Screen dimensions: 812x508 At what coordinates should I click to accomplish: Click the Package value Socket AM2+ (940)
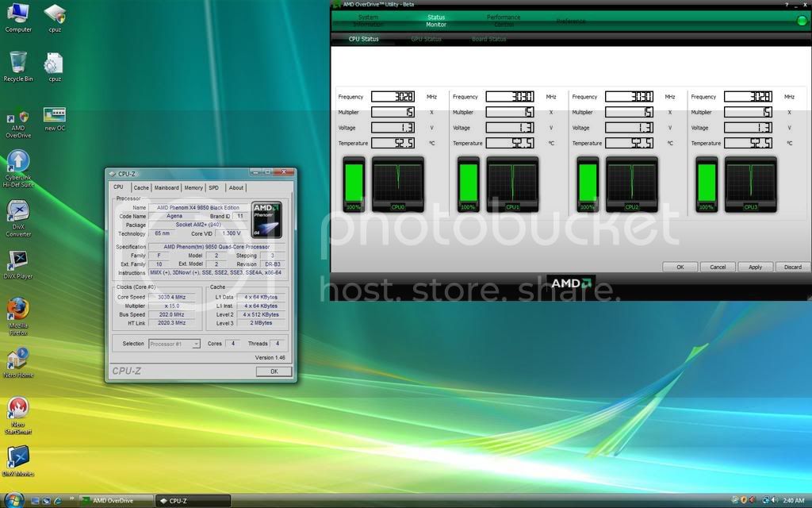[x=198, y=225]
